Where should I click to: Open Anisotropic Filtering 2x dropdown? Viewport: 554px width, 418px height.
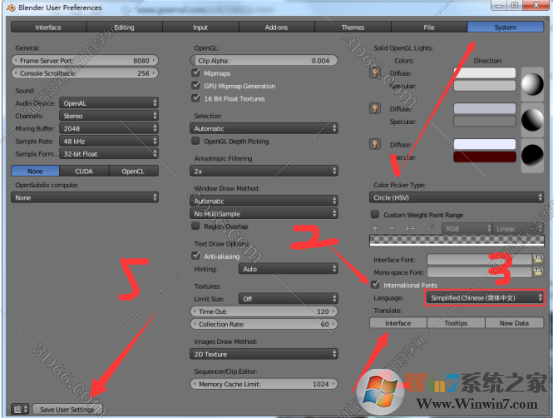264,171
